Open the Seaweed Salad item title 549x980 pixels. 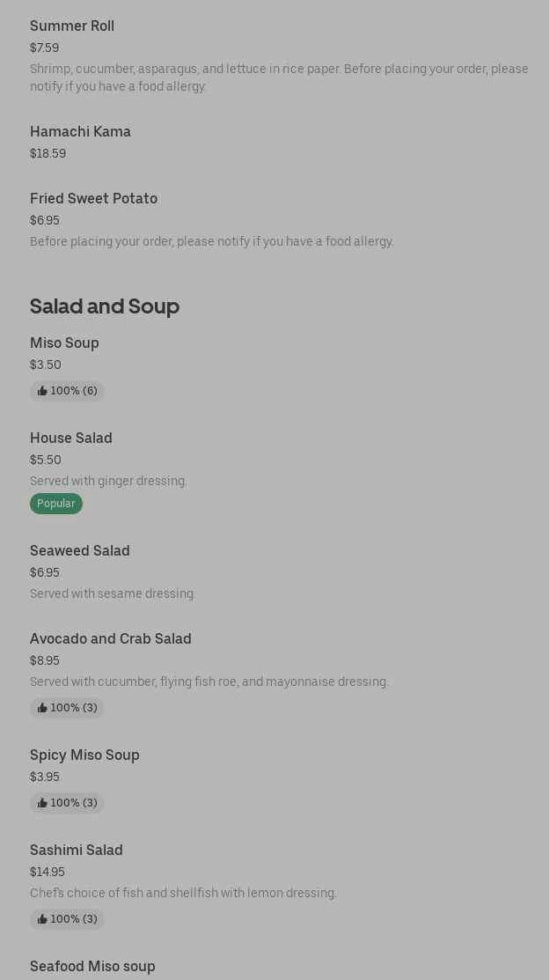pos(80,551)
